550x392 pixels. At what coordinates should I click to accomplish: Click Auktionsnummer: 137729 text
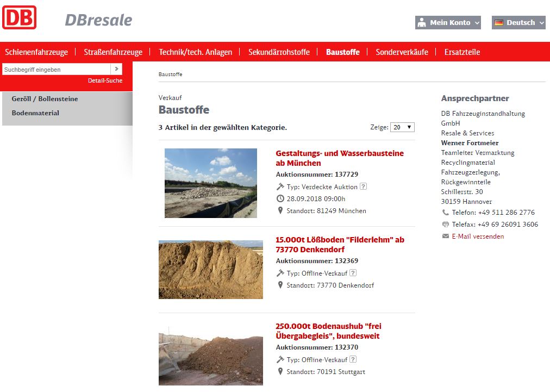click(317, 174)
